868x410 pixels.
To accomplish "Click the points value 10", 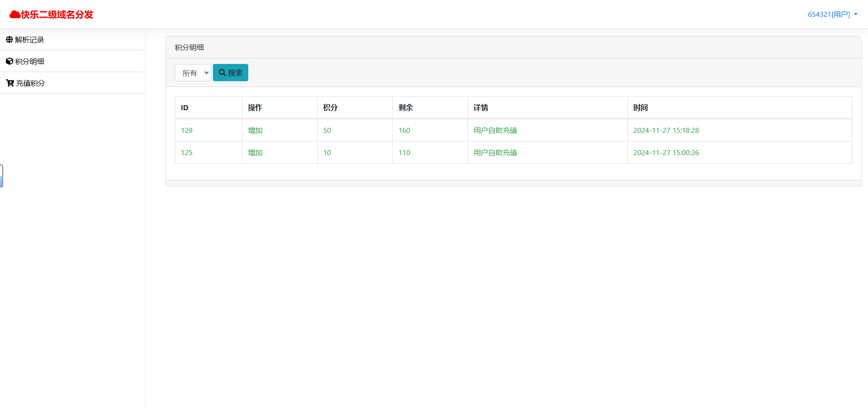I will tap(327, 153).
